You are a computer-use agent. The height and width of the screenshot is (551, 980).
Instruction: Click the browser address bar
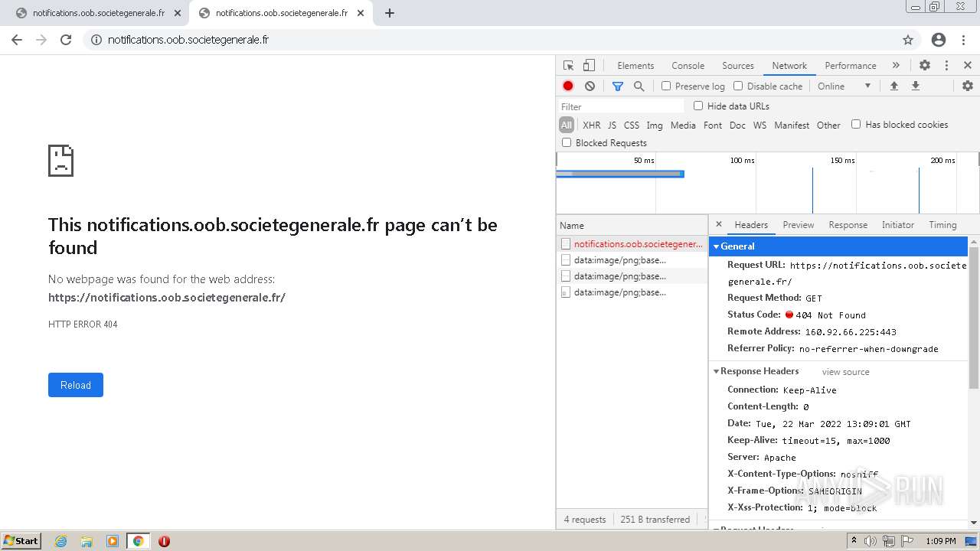[490, 40]
